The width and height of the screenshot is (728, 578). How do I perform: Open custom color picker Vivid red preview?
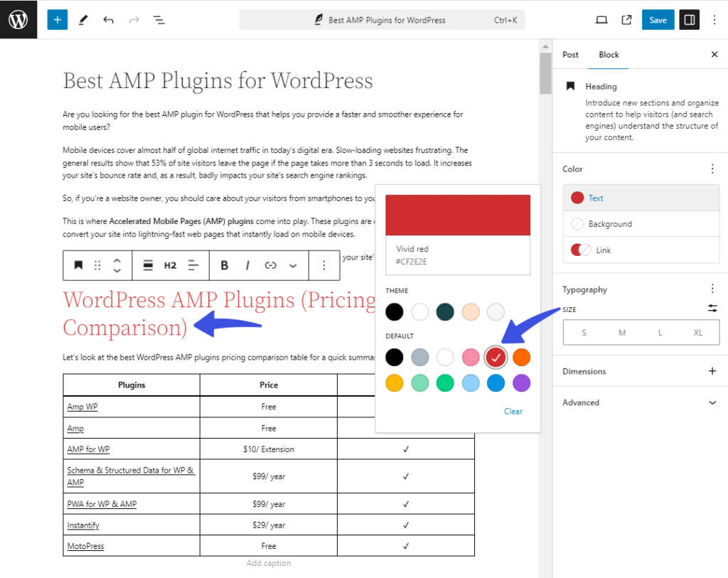click(x=458, y=215)
